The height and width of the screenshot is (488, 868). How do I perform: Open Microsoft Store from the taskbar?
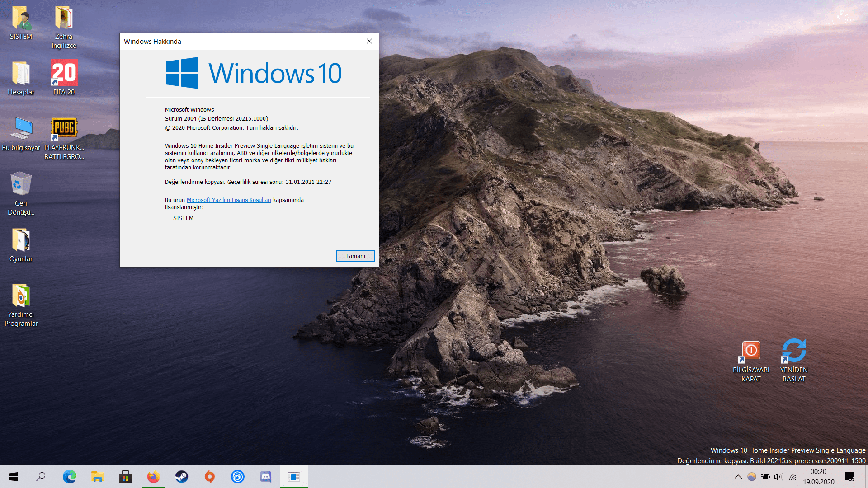pyautogui.click(x=125, y=477)
